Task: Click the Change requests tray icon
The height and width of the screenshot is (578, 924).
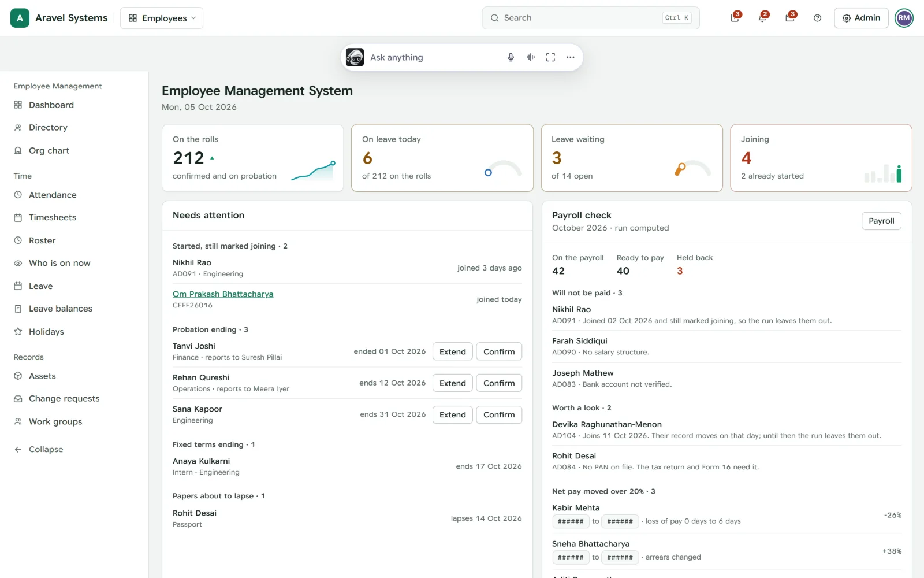Action: click(18, 399)
